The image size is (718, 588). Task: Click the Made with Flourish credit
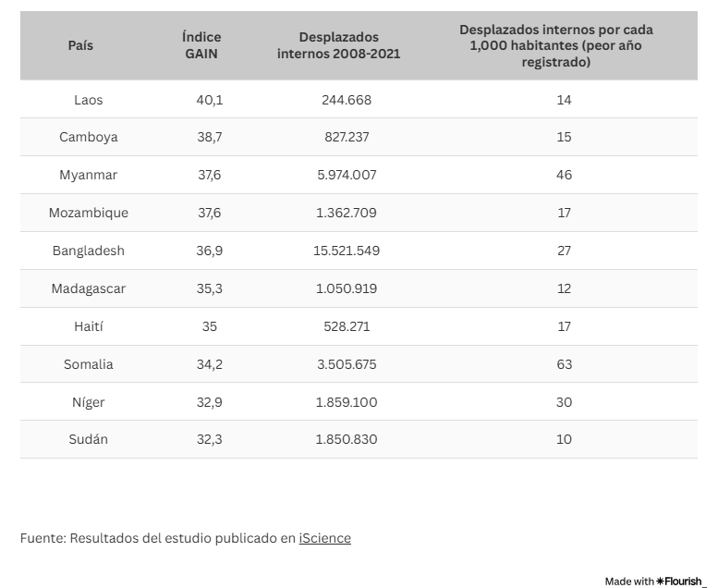click(x=655, y=581)
